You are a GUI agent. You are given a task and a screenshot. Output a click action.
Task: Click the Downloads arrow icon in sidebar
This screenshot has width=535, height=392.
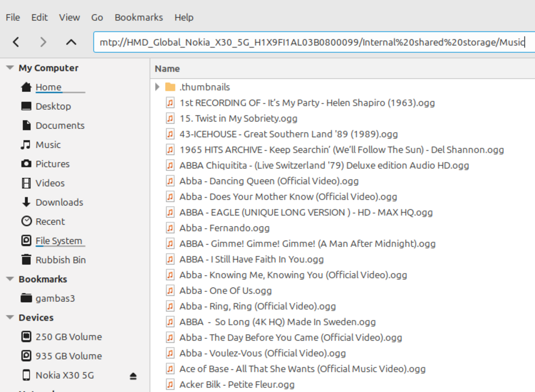click(26, 202)
